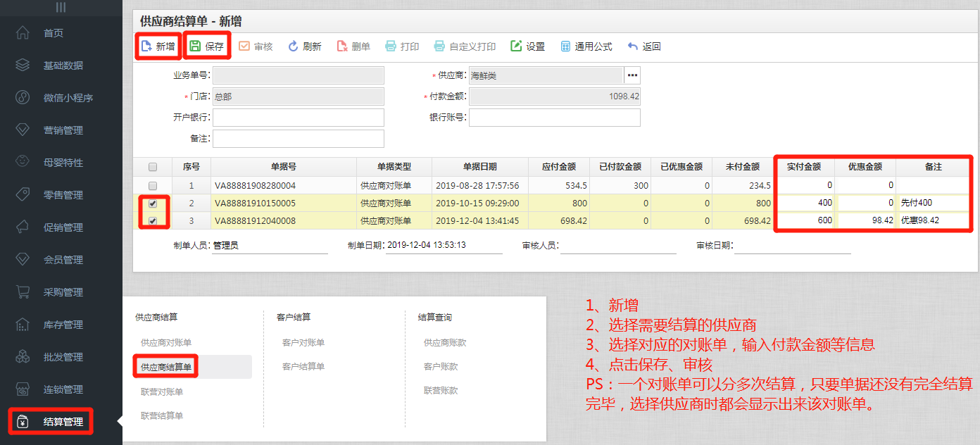Click the 连锁管理 store icon
The image size is (980, 445).
pos(23,389)
